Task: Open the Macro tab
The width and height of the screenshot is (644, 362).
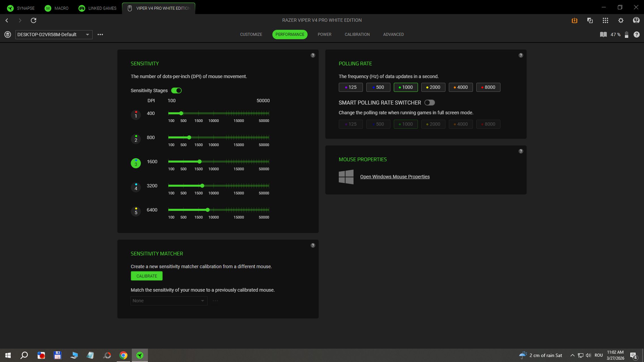Action: [x=56, y=8]
